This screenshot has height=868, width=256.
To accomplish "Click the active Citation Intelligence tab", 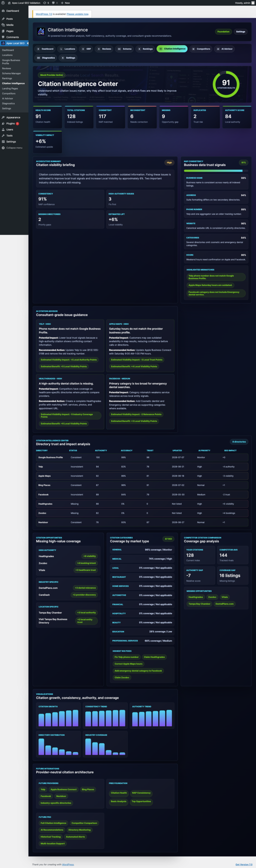I will pos(172,49).
